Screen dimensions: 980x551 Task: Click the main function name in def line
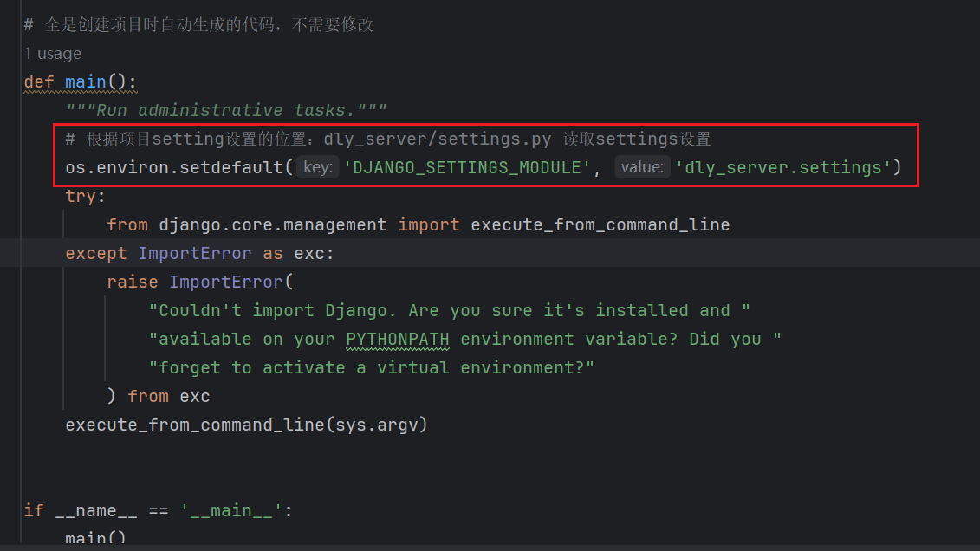pos(85,82)
